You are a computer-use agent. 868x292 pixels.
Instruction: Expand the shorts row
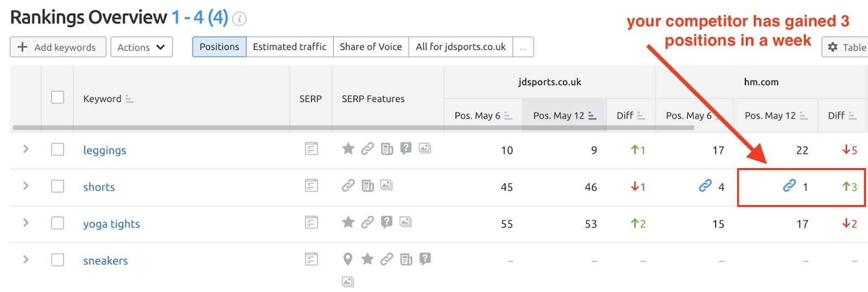click(x=25, y=186)
